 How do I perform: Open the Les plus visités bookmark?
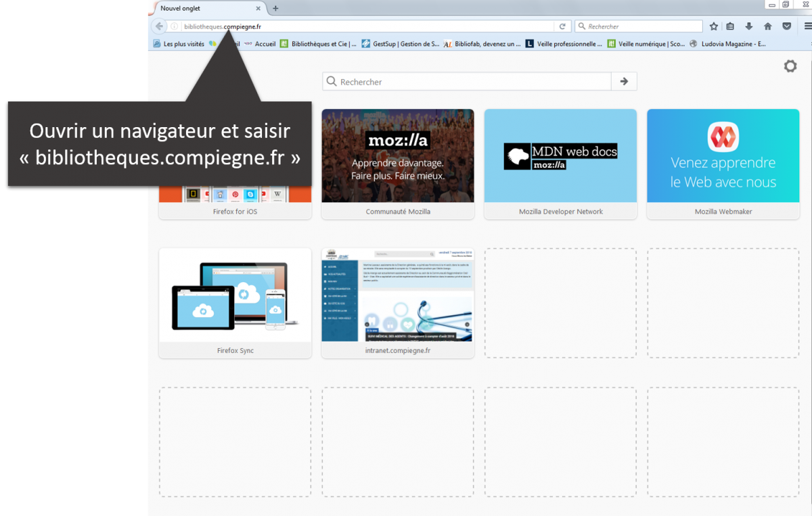179,44
